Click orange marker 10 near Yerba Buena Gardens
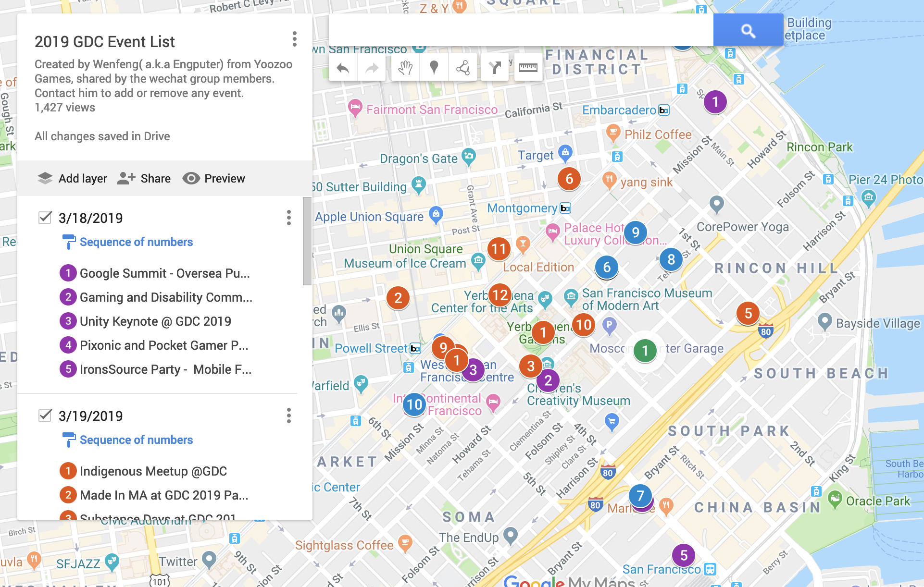 point(584,325)
